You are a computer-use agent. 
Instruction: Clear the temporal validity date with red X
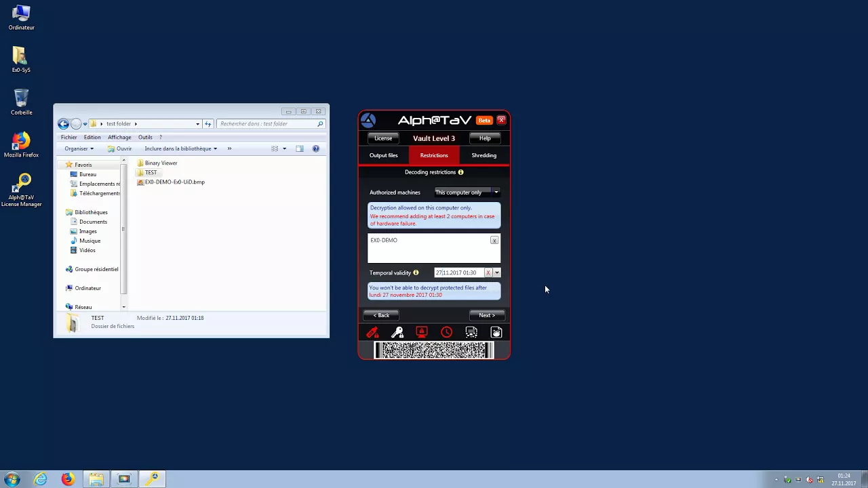[488, 272]
